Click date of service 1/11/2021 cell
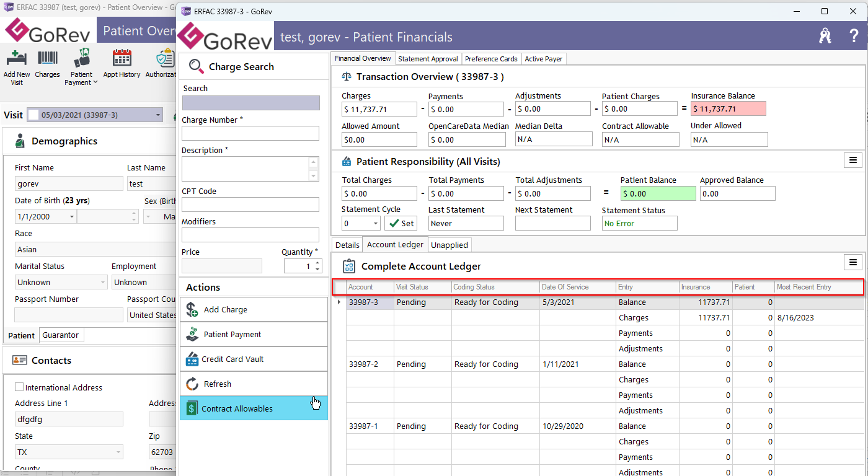868x476 pixels. click(578, 364)
